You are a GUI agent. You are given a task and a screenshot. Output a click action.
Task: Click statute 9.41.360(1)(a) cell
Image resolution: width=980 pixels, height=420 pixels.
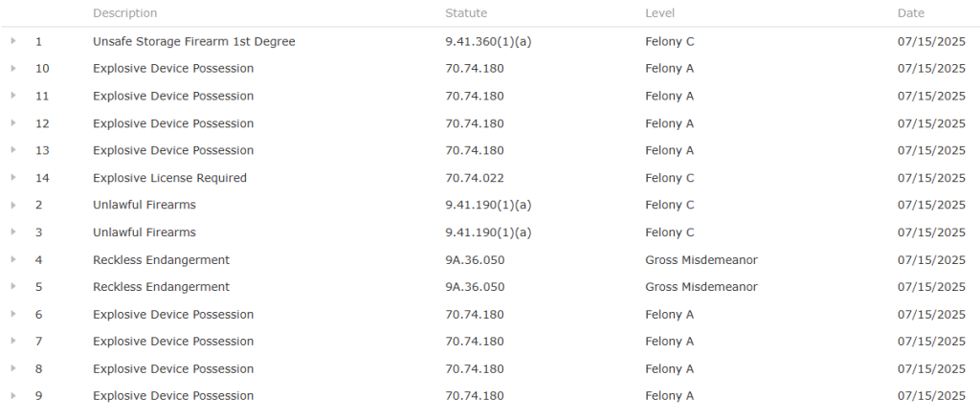click(488, 42)
